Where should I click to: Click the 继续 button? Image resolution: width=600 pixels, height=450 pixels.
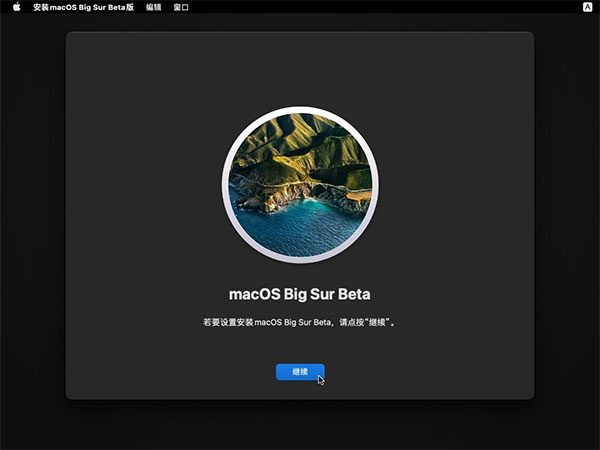(300, 372)
